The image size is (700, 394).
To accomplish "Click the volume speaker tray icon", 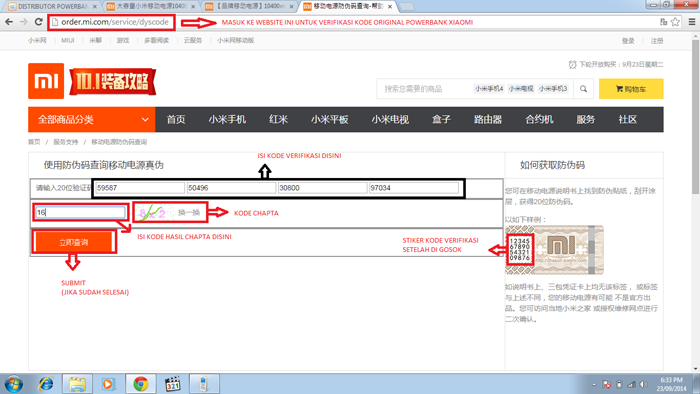I will pos(643,384).
